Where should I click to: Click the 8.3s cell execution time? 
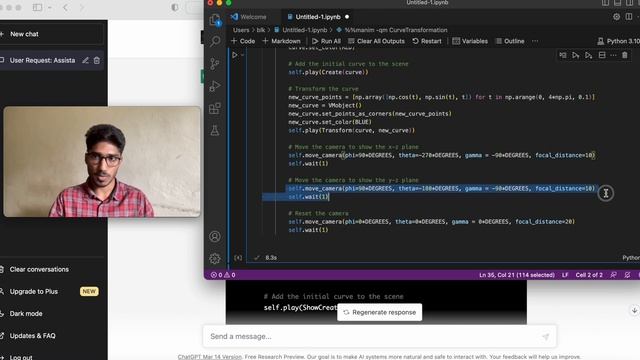pos(271,258)
